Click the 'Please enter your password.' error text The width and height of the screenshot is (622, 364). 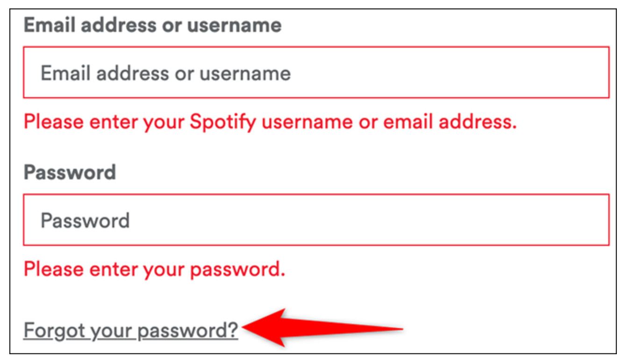coord(154,270)
